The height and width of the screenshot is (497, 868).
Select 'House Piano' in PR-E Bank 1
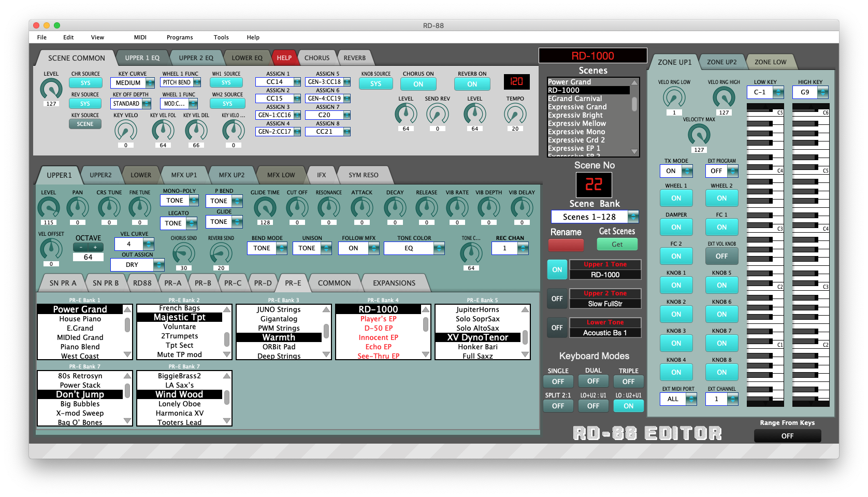click(80, 319)
